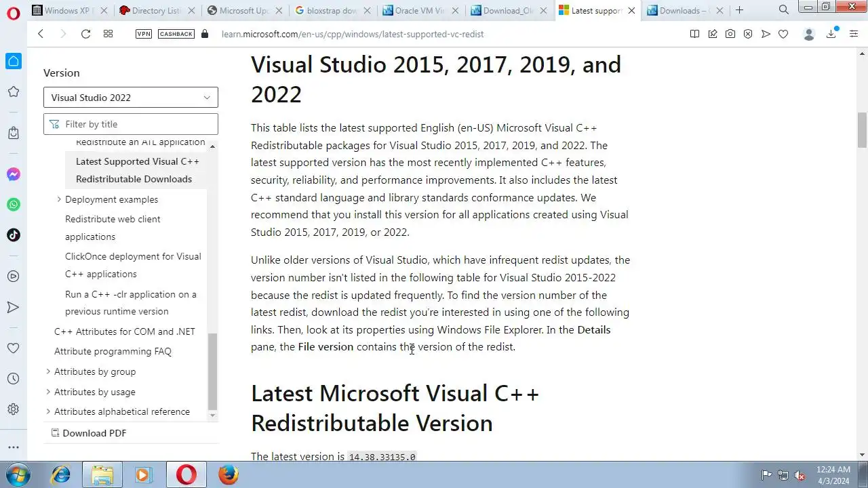This screenshot has width=868, height=488.
Task: Open a new tab with plus button
Action: [739, 10]
